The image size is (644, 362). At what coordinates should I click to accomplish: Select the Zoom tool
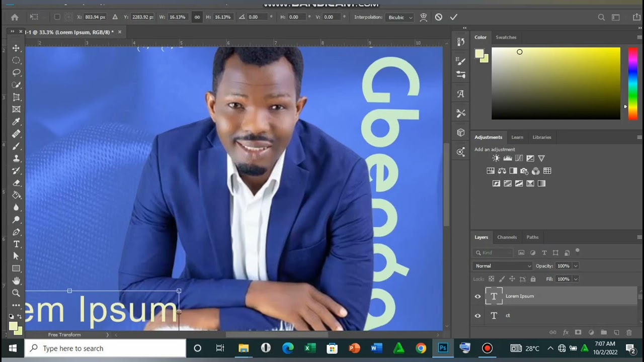click(16, 293)
